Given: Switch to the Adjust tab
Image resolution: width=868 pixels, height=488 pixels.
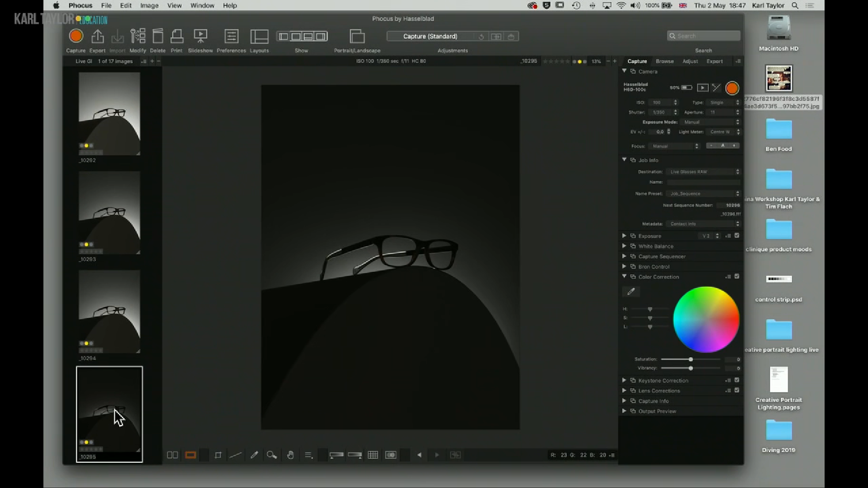Looking at the screenshot, I should (690, 61).
